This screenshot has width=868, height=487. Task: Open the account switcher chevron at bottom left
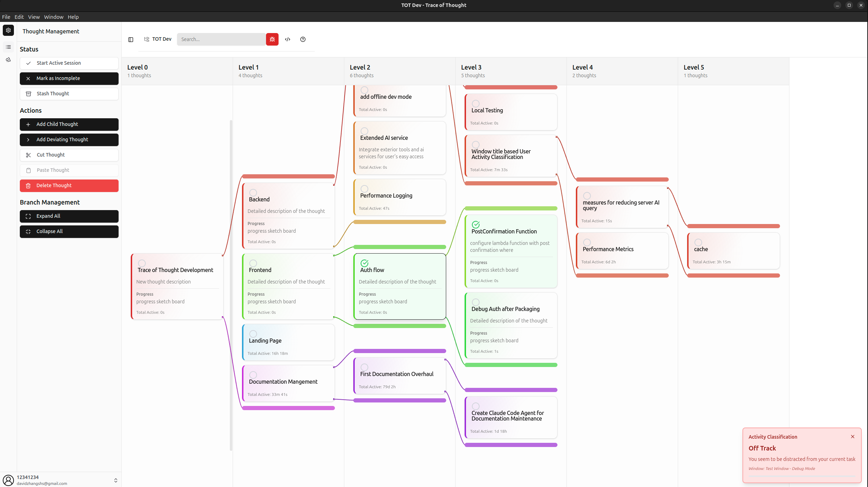[x=115, y=480]
